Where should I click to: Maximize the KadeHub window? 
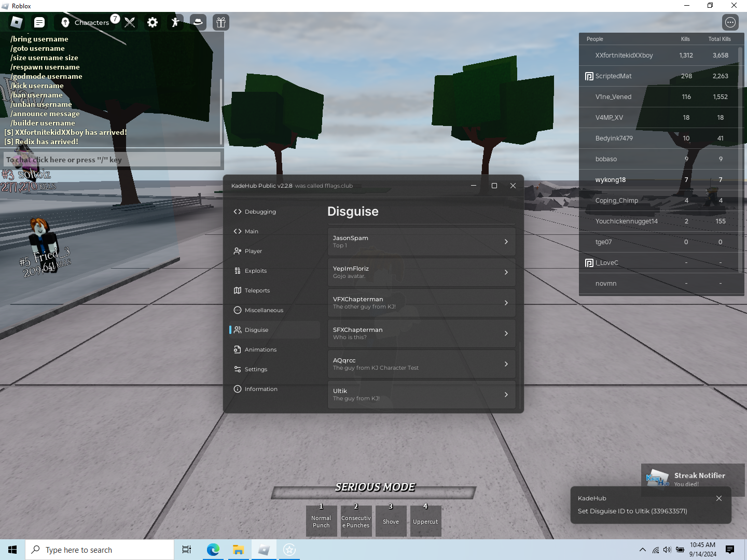[x=494, y=186]
